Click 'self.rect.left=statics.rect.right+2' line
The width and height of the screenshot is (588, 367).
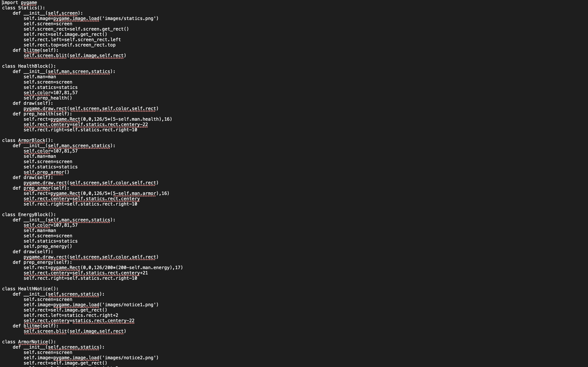pos(71,315)
